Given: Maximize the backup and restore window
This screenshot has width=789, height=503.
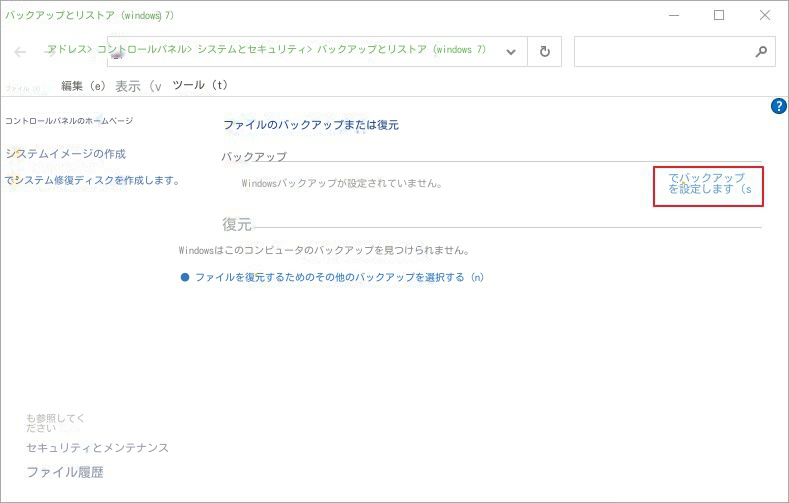Looking at the screenshot, I should (718, 15).
